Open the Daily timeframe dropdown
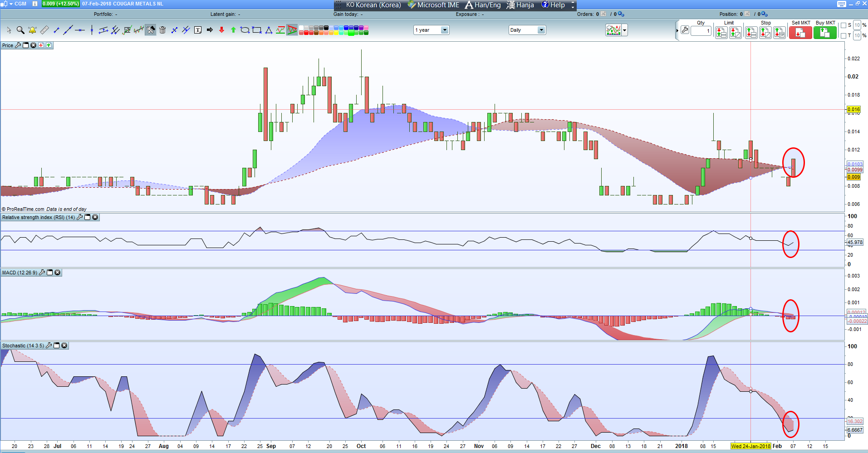This screenshot has height=453, width=868. coord(527,30)
